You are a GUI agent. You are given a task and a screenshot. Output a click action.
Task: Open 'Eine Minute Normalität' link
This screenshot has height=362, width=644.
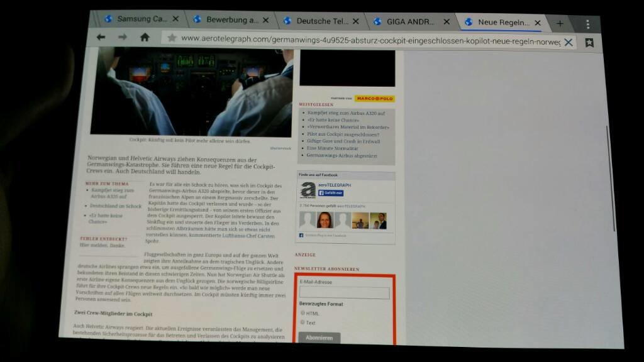(332, 148)
